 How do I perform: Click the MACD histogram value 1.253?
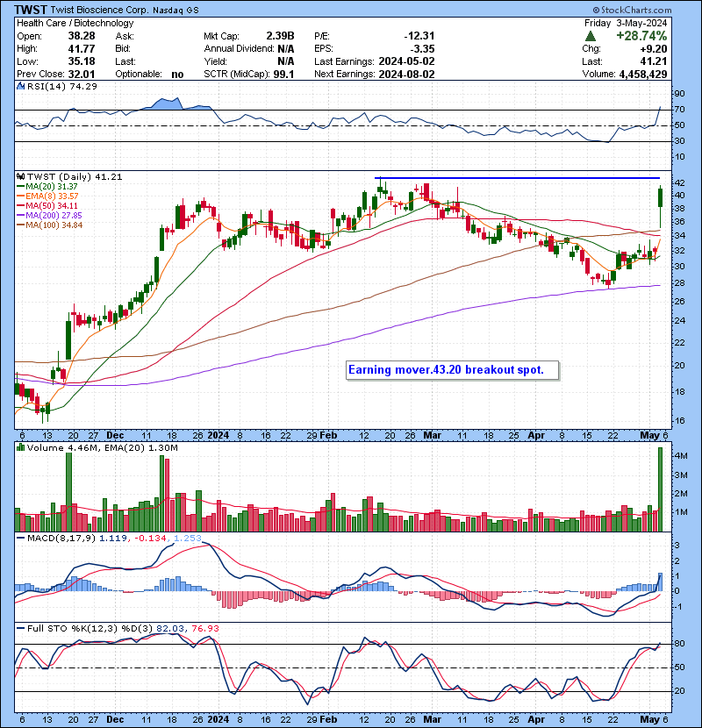pyautogui.click(x=187, y=539)
